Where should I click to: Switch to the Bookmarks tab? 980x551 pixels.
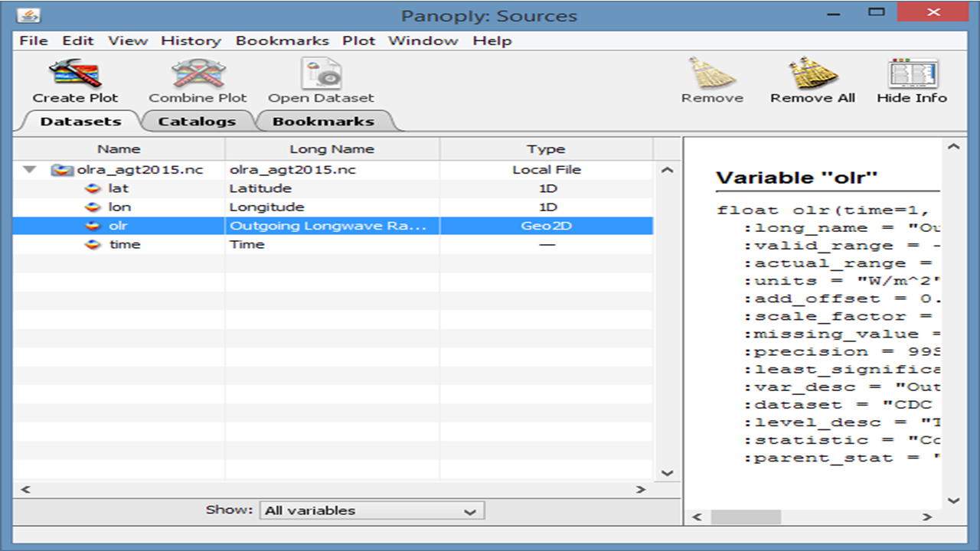point(323,121)
